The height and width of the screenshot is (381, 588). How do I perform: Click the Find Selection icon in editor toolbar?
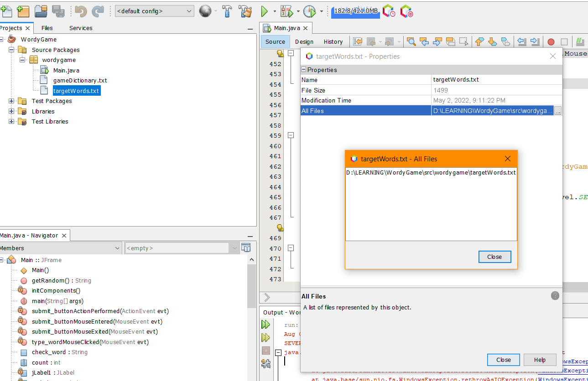(411, 41)
